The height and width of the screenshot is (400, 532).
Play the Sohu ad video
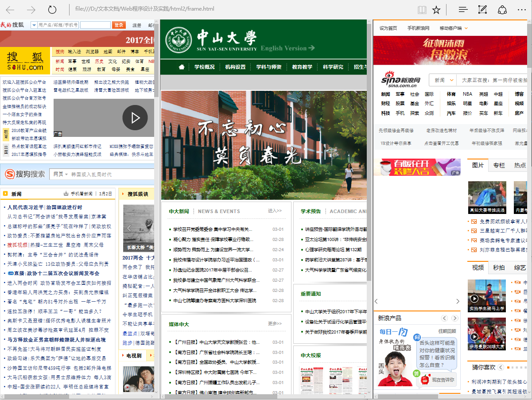tap(135, 117)
